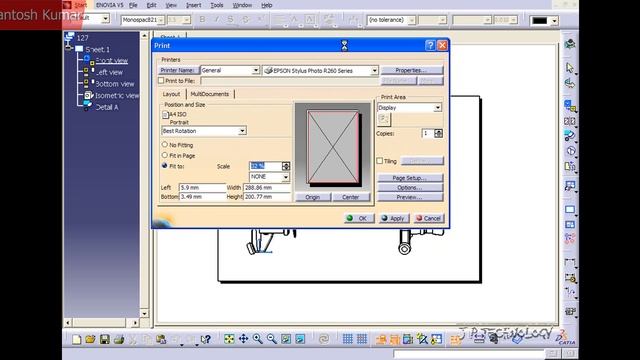Click the workbench icon atop right toolbar
Viewport: 640px width, 360px height.
(570, 44)
